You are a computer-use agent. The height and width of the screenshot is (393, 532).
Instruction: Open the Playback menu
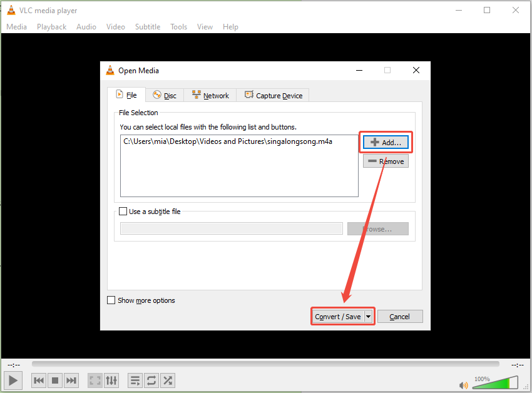51,27
